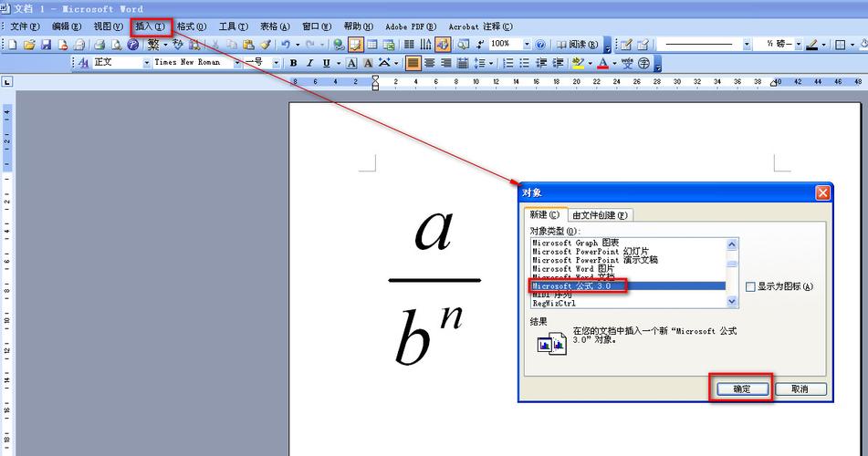Create a new blank document

point(12,45)
